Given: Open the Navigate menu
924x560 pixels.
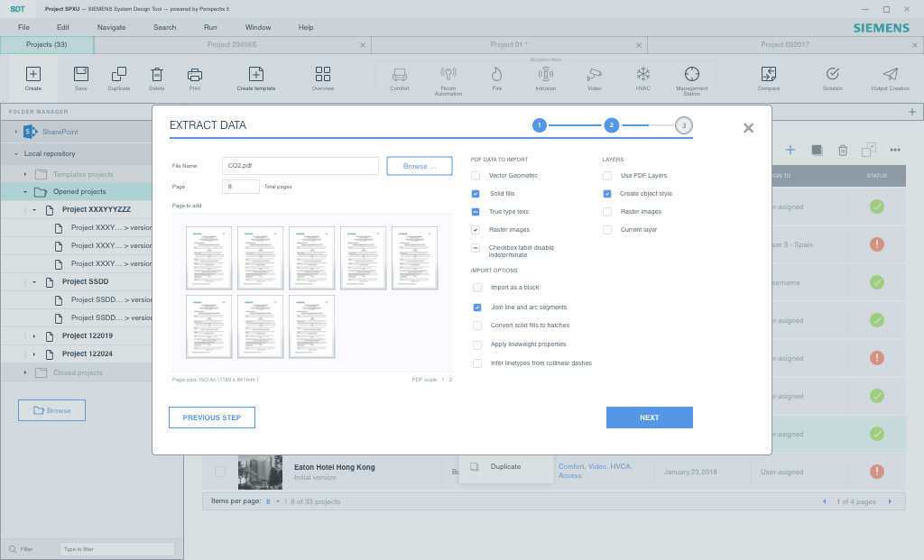Looking at the screenshot, I should coord(111,27).
